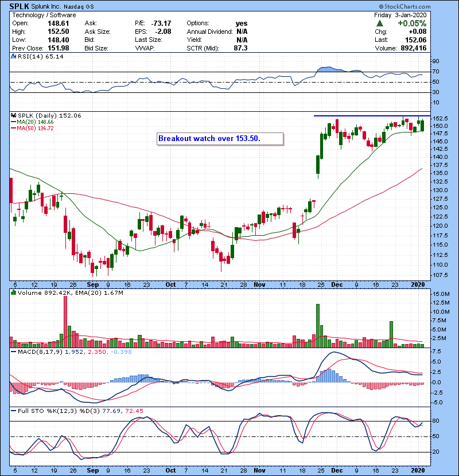This screenshot has width=459, height=476.
Task: Click the 'Breakout watch over 153.50' annotation box
Action: pos(220,139)
